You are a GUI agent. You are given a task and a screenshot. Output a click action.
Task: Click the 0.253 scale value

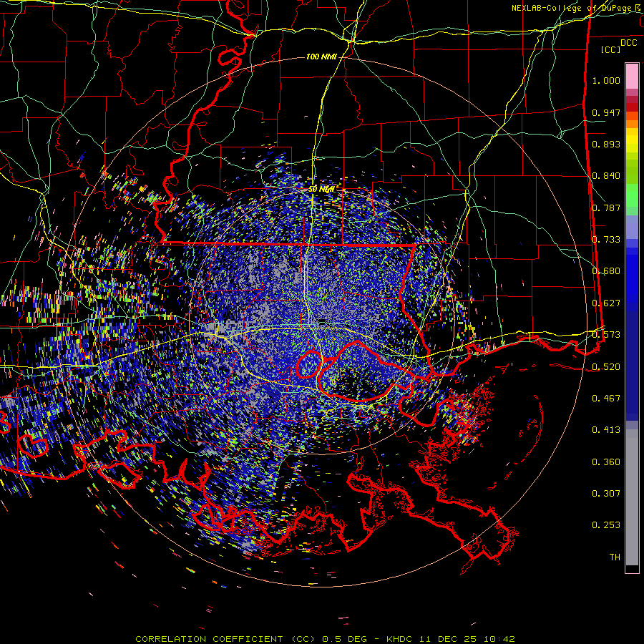pos(606,525)
